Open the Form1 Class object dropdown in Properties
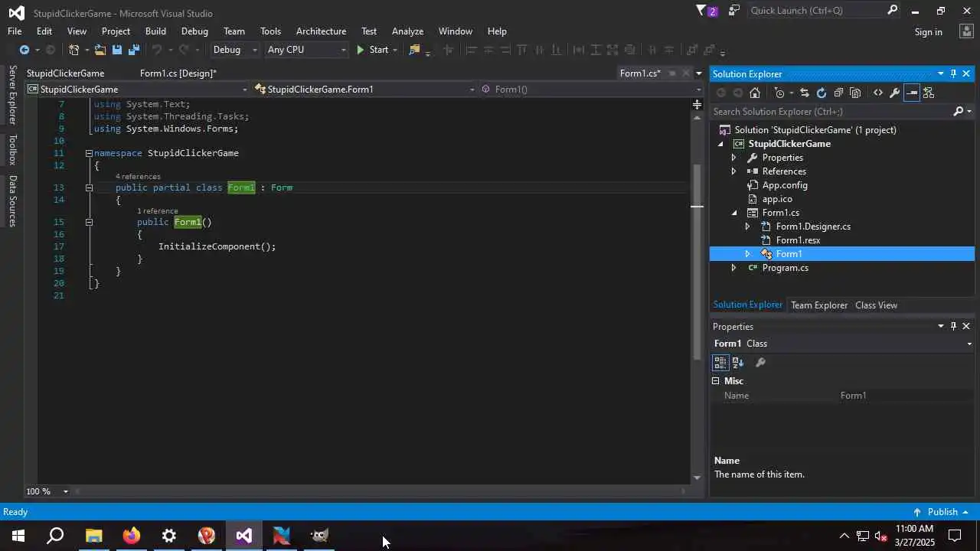This screenshot has height=551, width=980. (x=842, y=344)
